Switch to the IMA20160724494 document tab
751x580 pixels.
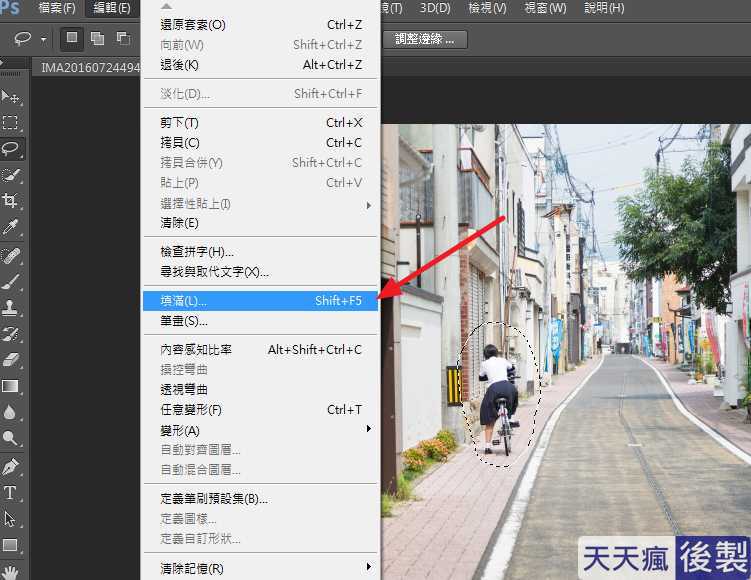86,67
